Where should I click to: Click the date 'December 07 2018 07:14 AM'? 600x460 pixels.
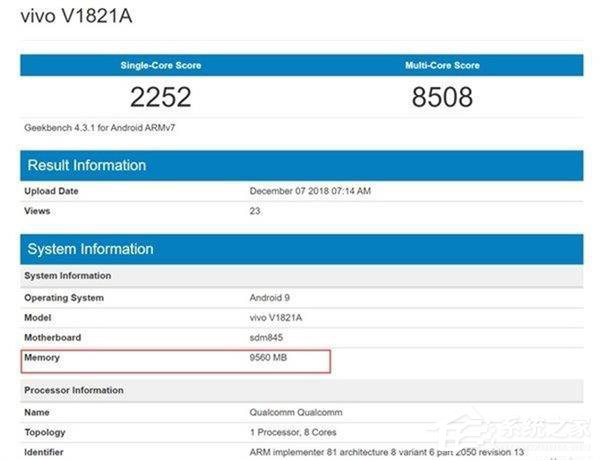(x=310, y=191)
